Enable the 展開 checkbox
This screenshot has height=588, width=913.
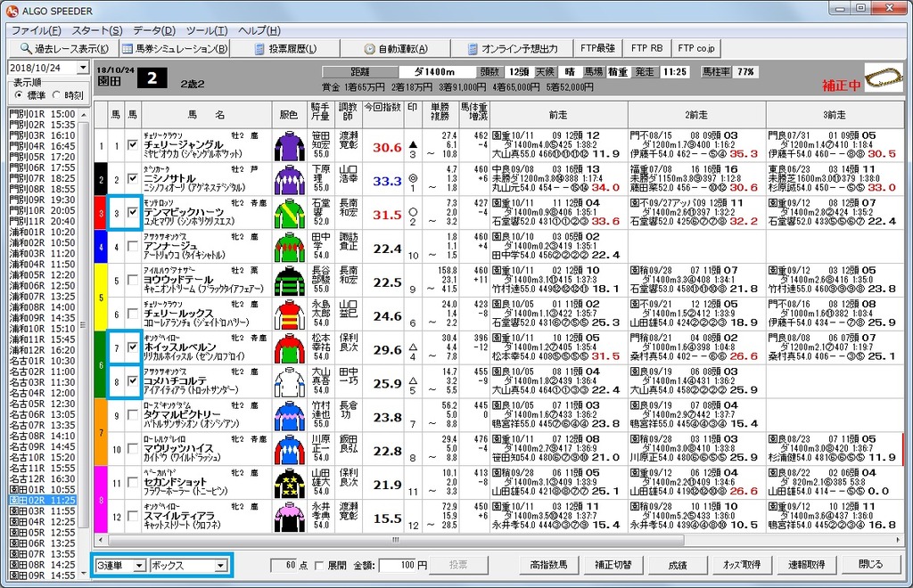coord(319,566)
